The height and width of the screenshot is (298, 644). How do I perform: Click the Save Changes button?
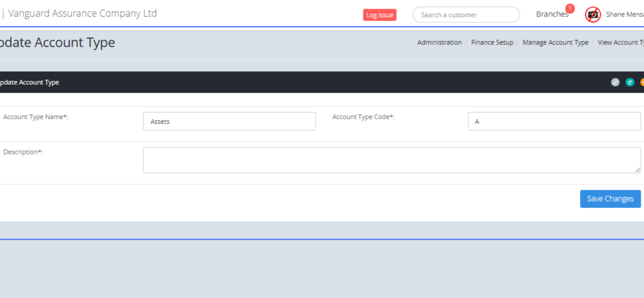point(610,199)
